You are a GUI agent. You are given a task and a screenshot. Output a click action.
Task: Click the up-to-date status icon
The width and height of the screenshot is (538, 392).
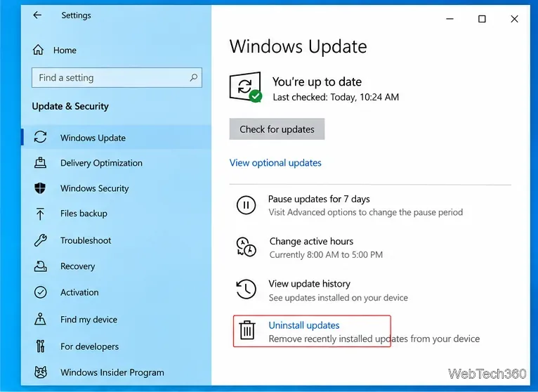(x=245, y=87)
